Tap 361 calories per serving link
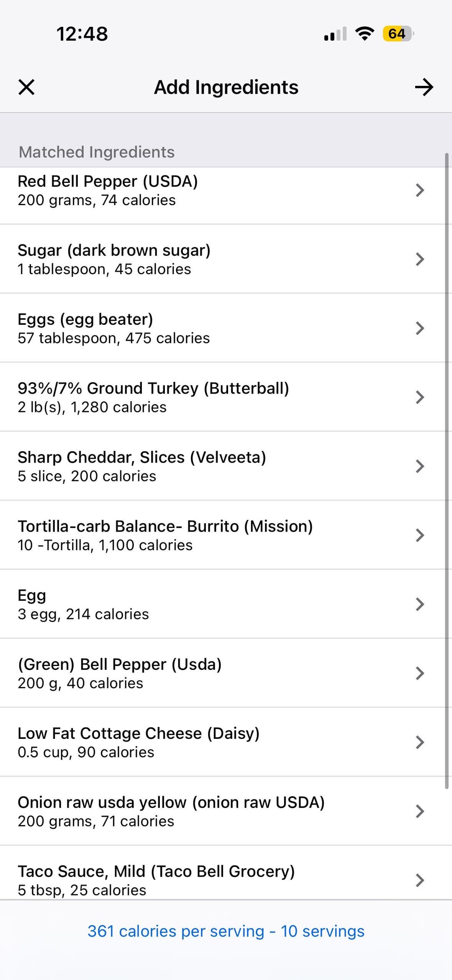This screenshot has width=452, height=980. coord(226,931)
